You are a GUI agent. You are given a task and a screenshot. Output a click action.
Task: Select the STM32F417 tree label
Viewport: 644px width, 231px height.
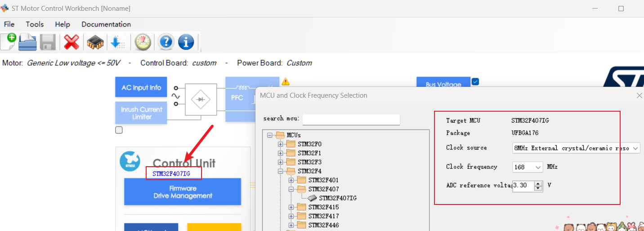(323, 216)
